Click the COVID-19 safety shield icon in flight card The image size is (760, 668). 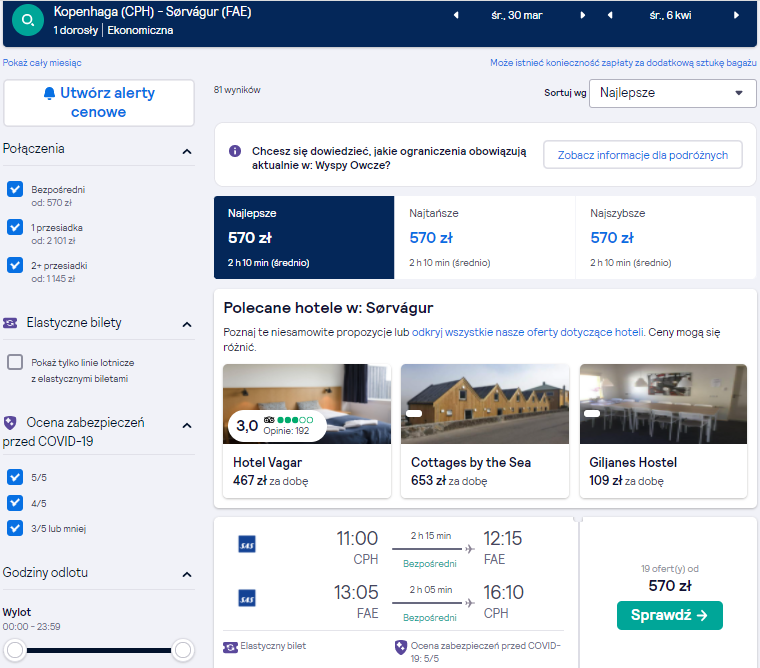400,647
